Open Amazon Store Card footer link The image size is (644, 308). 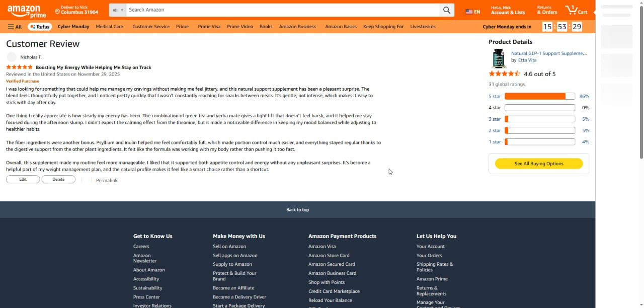[x=329, y=256]
